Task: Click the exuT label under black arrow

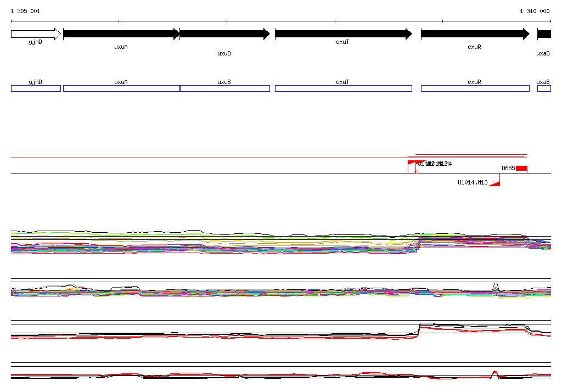Action: tap(342, 42)
